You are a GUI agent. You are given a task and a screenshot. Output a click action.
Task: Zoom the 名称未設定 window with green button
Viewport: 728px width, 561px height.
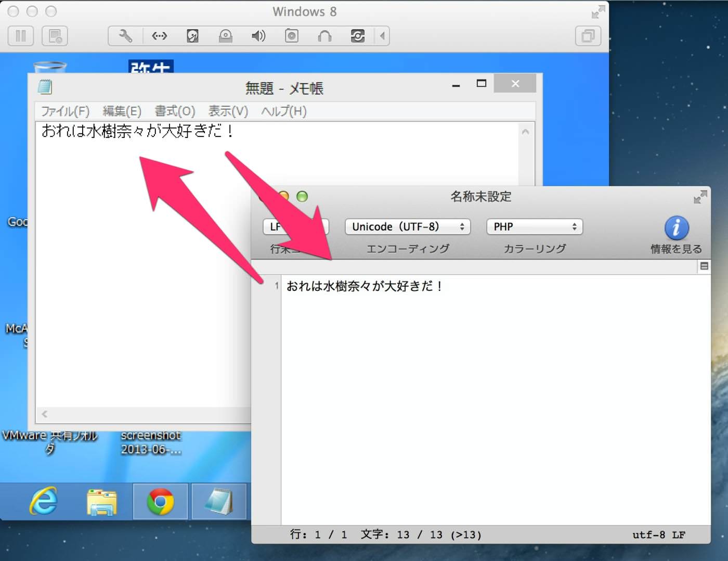302,197
